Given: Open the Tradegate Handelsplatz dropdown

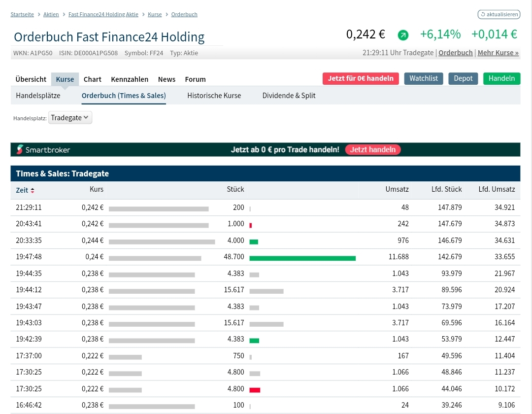Looking at the screenshot, I should pyautogui.click(x=70, y=118).
